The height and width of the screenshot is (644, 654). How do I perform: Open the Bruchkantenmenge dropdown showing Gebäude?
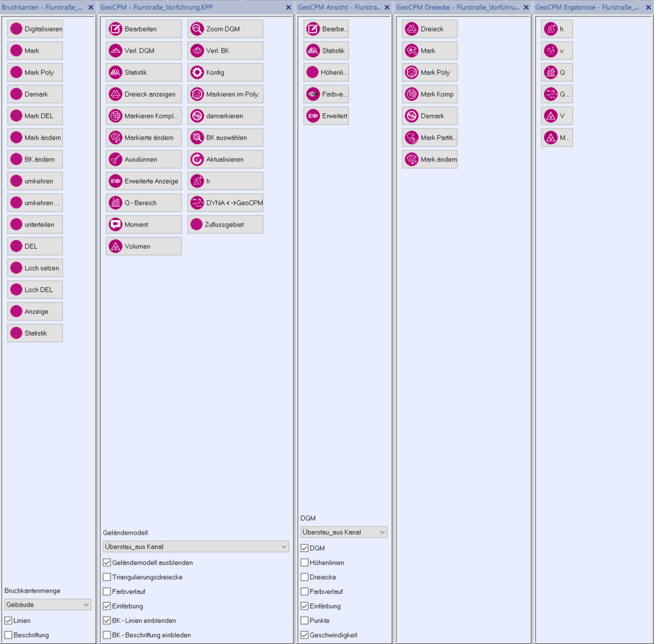pos(48,604)
